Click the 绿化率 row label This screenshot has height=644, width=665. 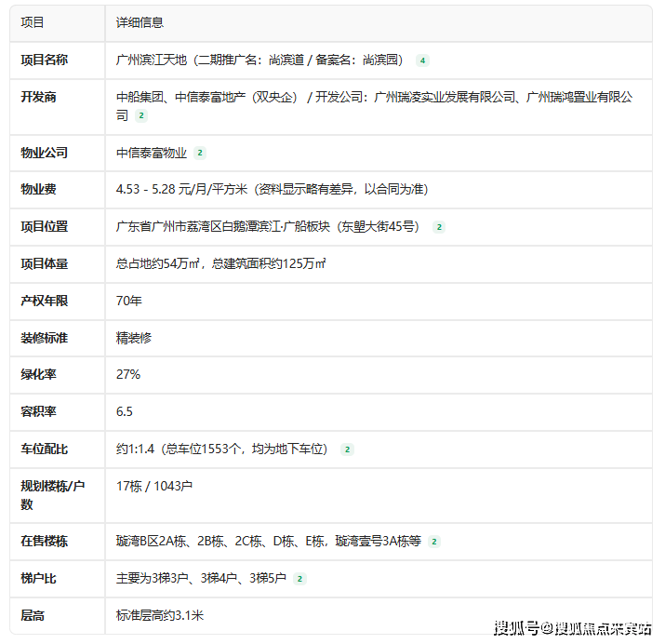38,375
